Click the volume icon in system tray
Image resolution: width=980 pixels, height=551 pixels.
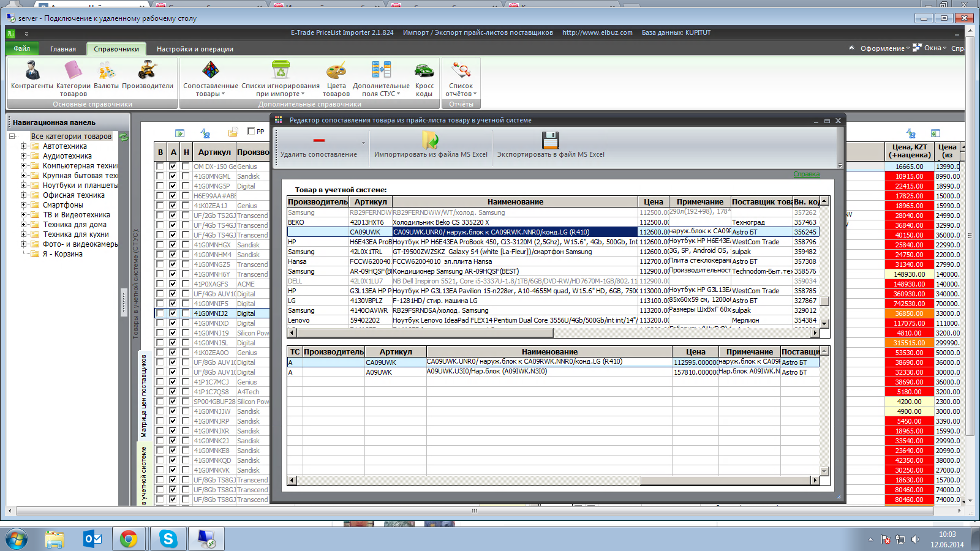tap(915, 539)
